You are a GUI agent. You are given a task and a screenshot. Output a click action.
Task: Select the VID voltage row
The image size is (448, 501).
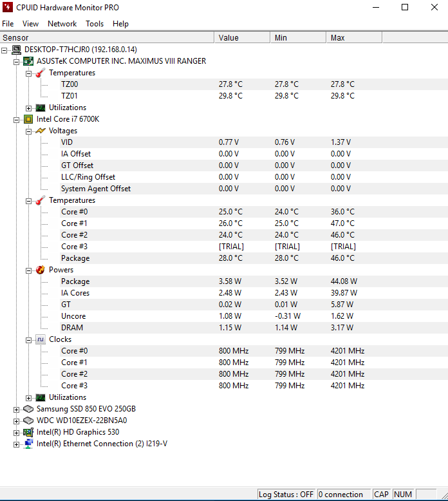[254, 142]
